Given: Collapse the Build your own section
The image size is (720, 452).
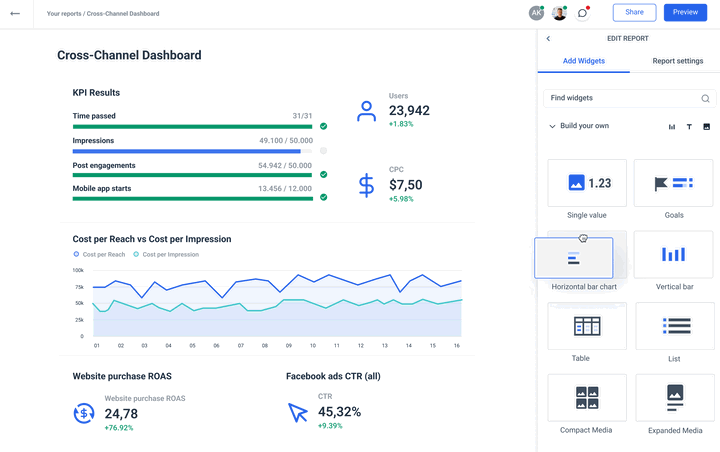Looking at the screenshot, I should tap(552, 126).
